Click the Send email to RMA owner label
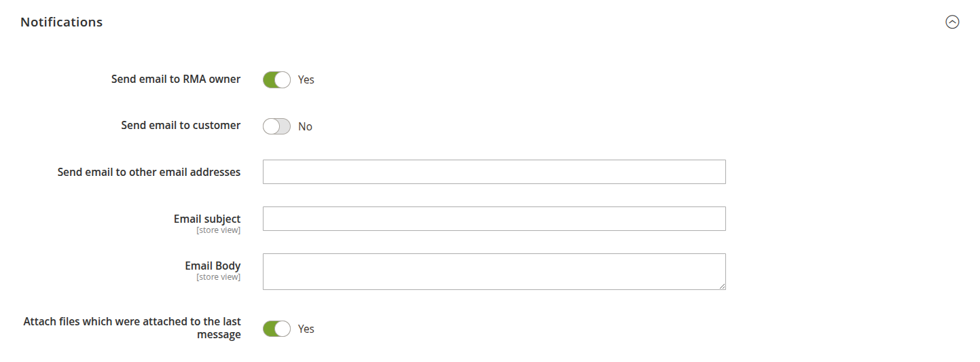 (x=176, y=79)
